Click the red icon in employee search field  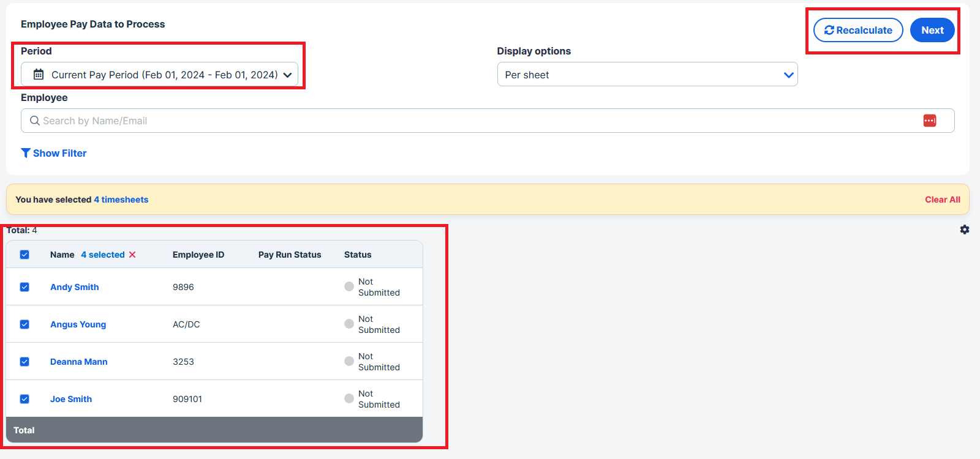[929, 121]
